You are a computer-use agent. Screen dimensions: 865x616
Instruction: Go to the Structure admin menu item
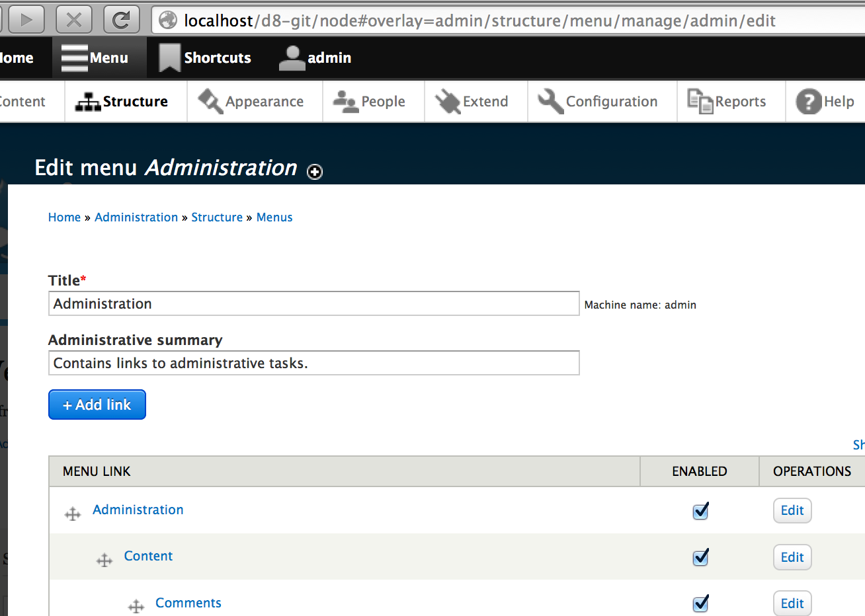point(126,102)
